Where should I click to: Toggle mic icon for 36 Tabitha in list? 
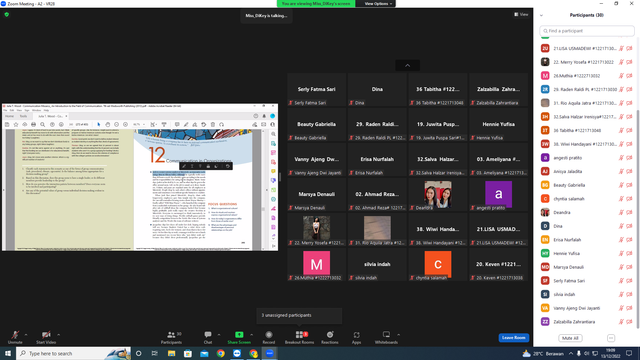pyautogui.click(x=621, y=131)
